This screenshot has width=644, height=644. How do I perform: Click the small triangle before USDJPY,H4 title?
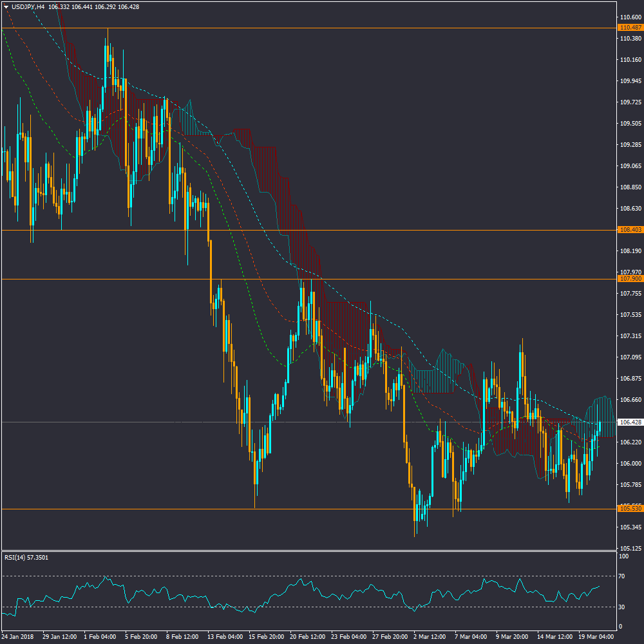point(6,6)
